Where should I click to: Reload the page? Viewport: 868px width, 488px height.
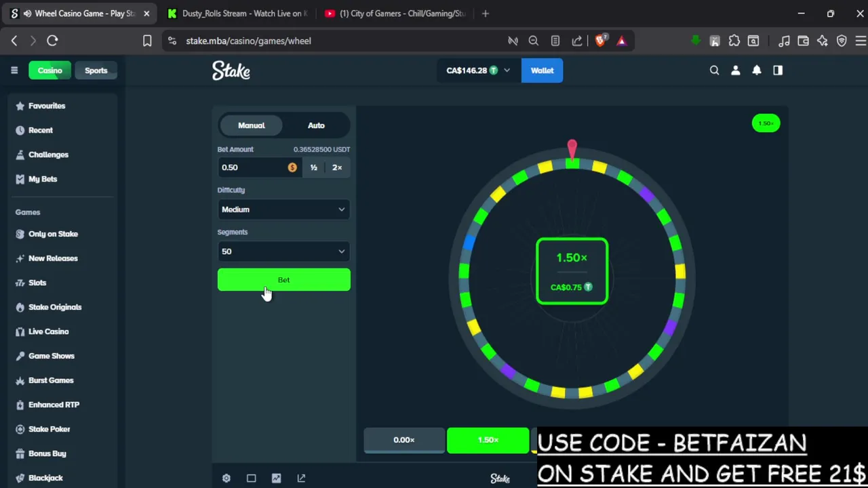[52, 41]
